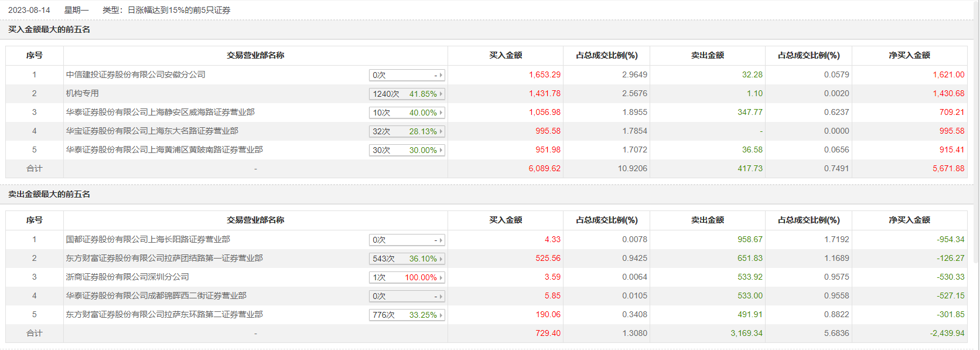Open 华泰证券上海黄浦区黄陂南路证券营业部
Viewport: 980px width, 350px height.
(x=165, y=149)
